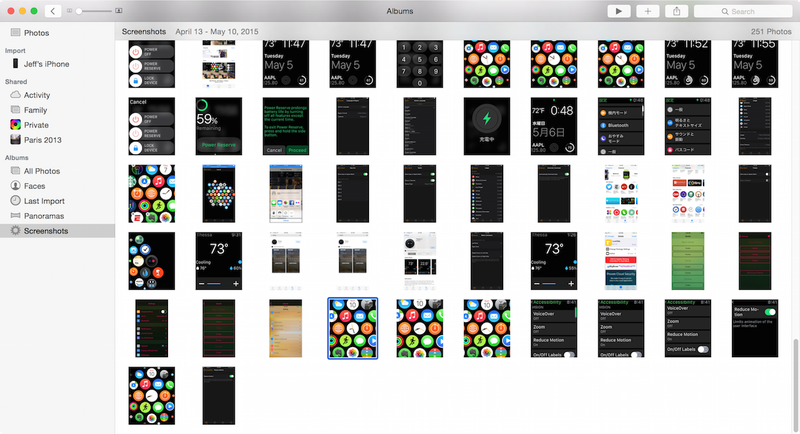Click the Screenshots album title heading
Viewport: 800px width, 434px height.
[x=144, y=32]
